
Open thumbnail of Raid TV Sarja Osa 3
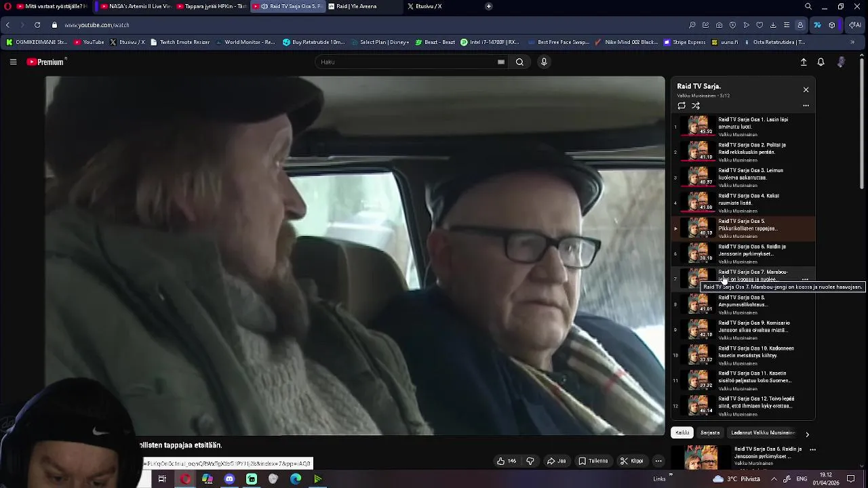pyautogui.click(x=698, y=177)
